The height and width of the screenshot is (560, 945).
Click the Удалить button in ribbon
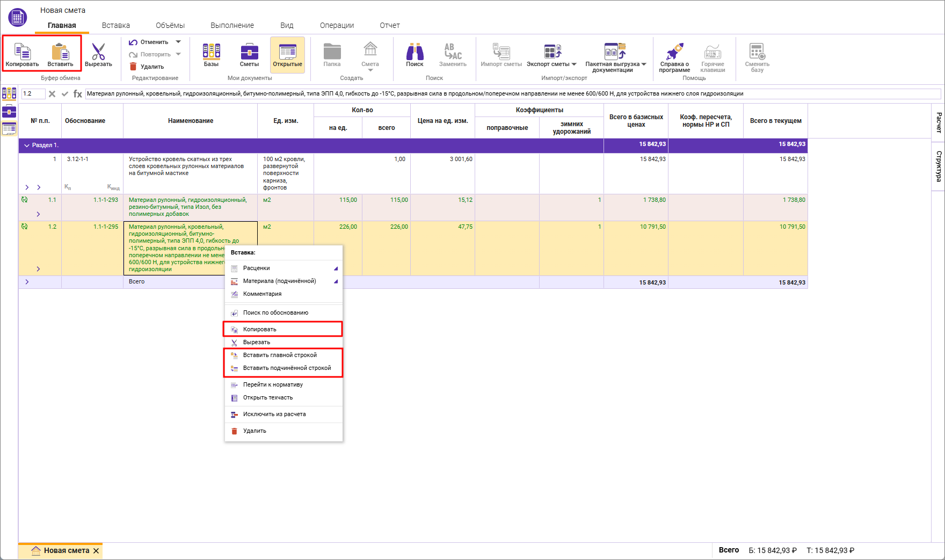click(147, 67)
